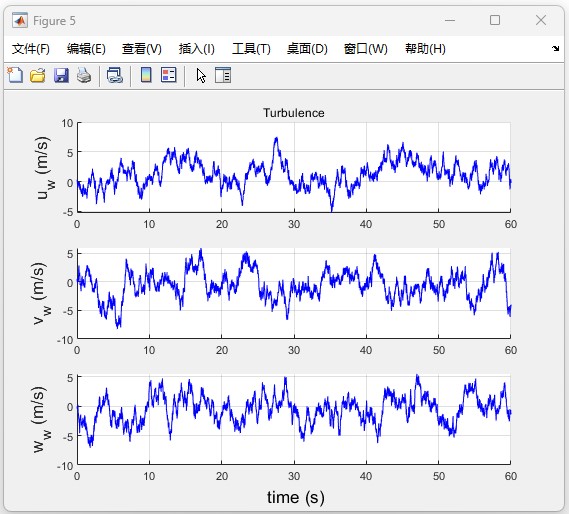Image resolution: width=569 pixels, height=514 pixels.
Task: Open the 帮助(H) menu
Action: [x=425, y=49]
